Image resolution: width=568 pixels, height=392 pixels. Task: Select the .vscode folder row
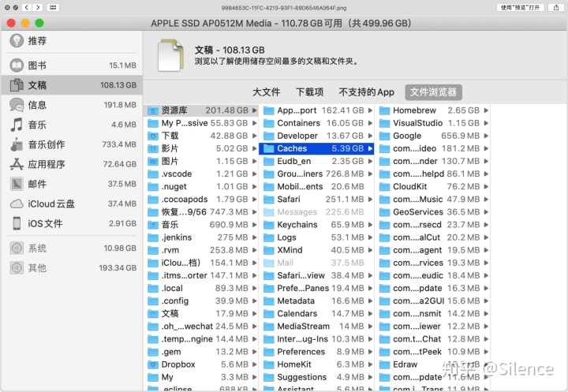tap(202, 174)
